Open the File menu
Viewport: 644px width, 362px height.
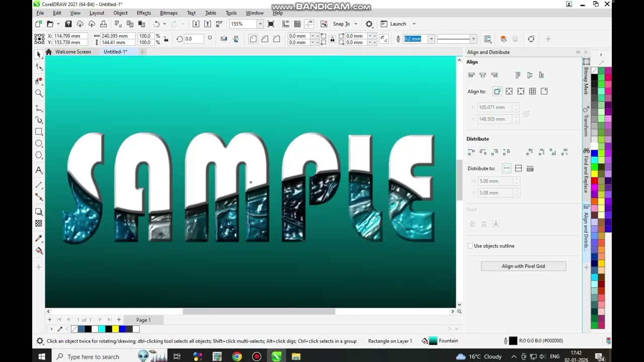40,13
